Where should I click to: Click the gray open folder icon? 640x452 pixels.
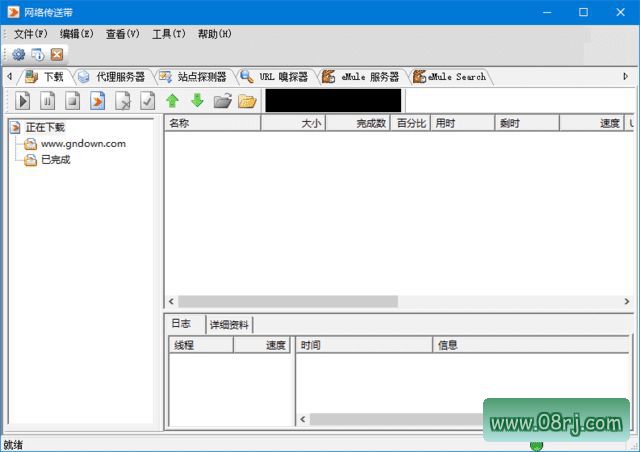coord(222,101)
